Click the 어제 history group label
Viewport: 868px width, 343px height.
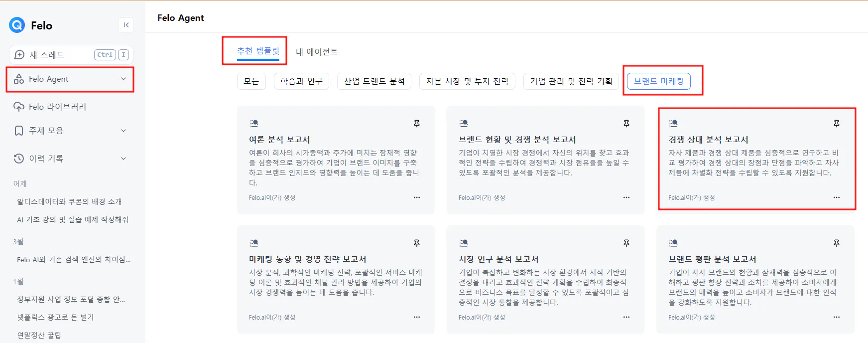click(20, 183)
